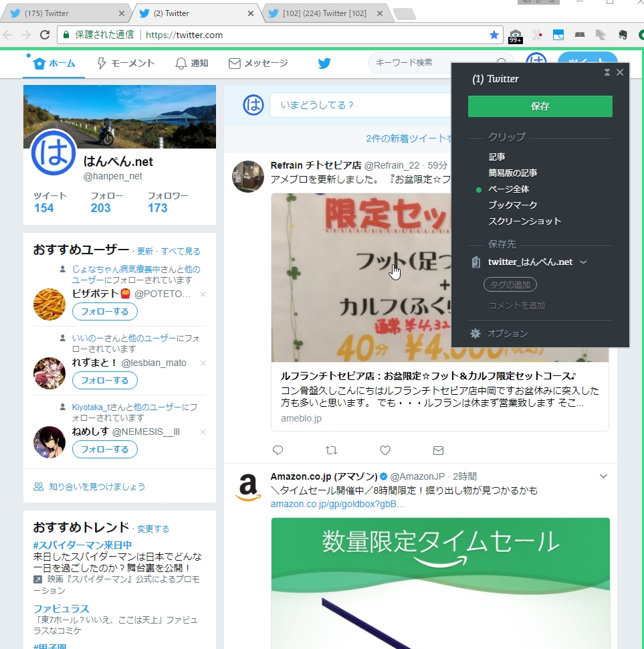Open the 通知 notifications item
The image size is (644, 649).
[x=191, y=64]
